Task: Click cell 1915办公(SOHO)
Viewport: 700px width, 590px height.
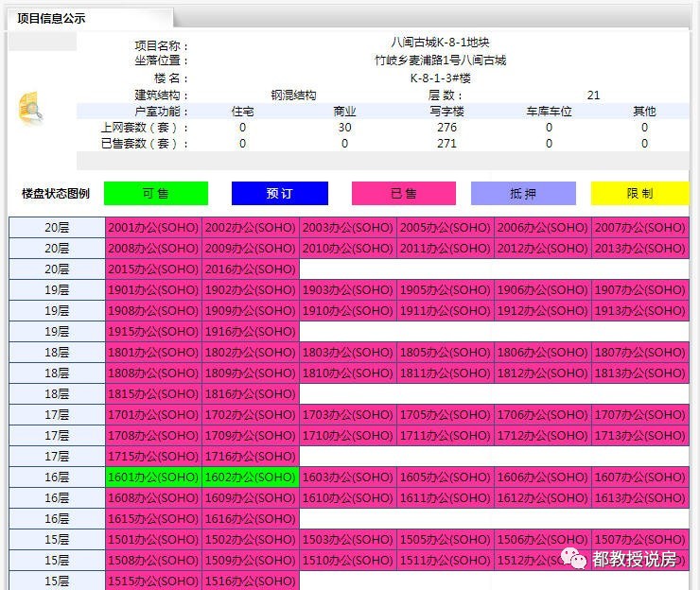Action: coord(153,332)
